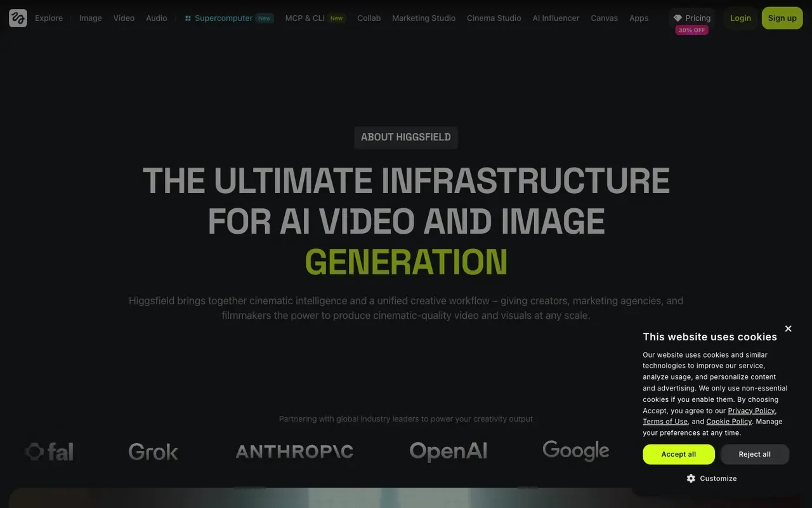Click the Anthropic partner logo

(294, 451)
